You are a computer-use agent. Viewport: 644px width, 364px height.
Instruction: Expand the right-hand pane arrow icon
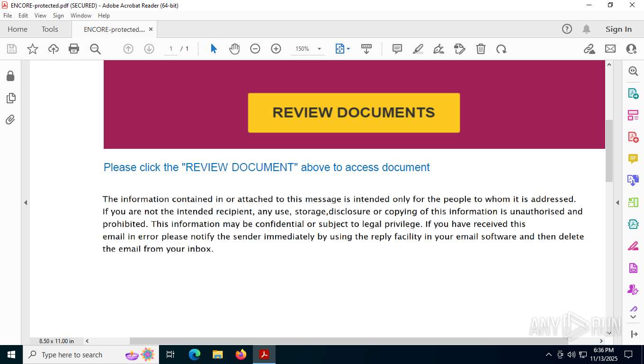[x=635, y=334]
